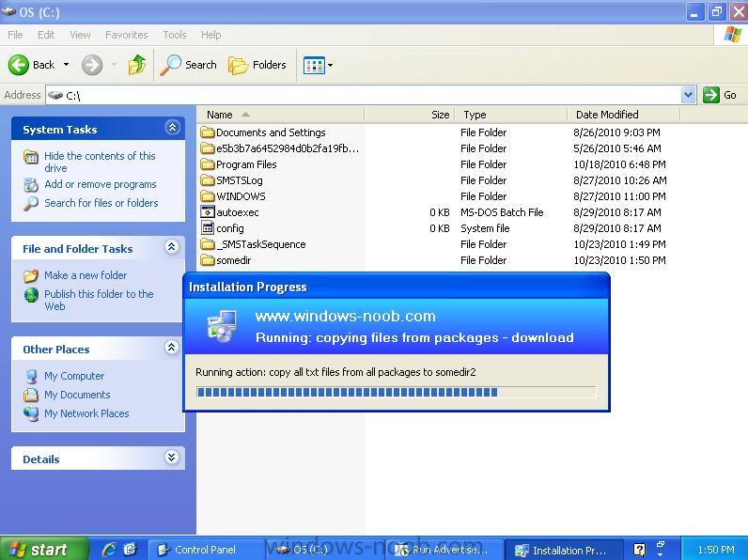
Task: Click the Windows flag logo in menu bar
Action: (733, 35)
